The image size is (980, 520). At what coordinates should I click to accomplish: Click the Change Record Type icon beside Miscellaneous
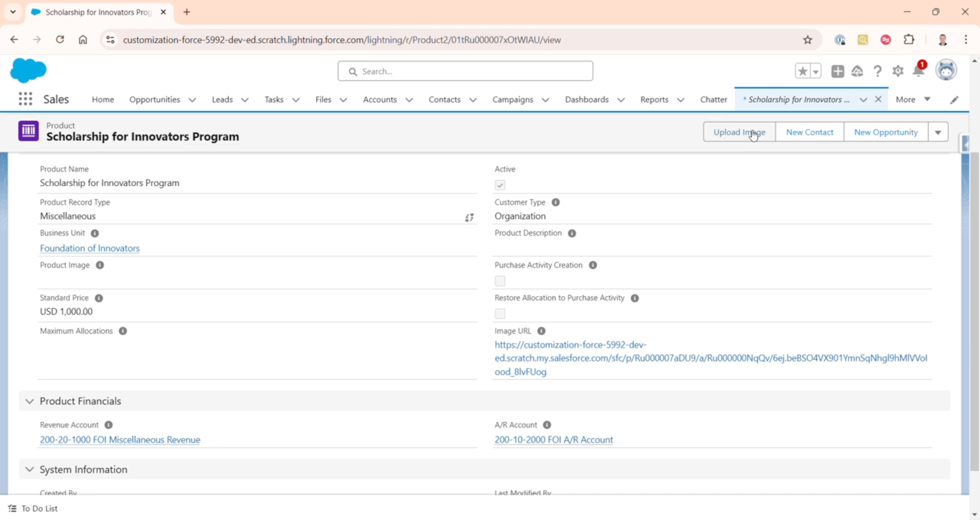(469, 217)
